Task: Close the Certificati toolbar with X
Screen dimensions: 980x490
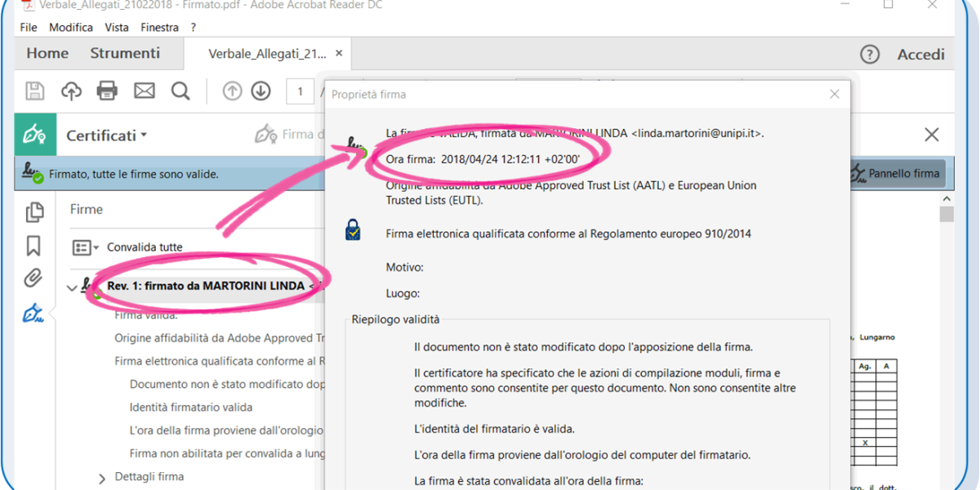Action: (932, 135)
